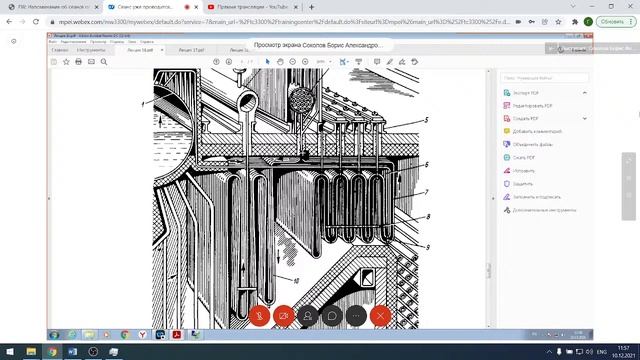Select the hand pan tool in Acrobat

pos(280,62)
